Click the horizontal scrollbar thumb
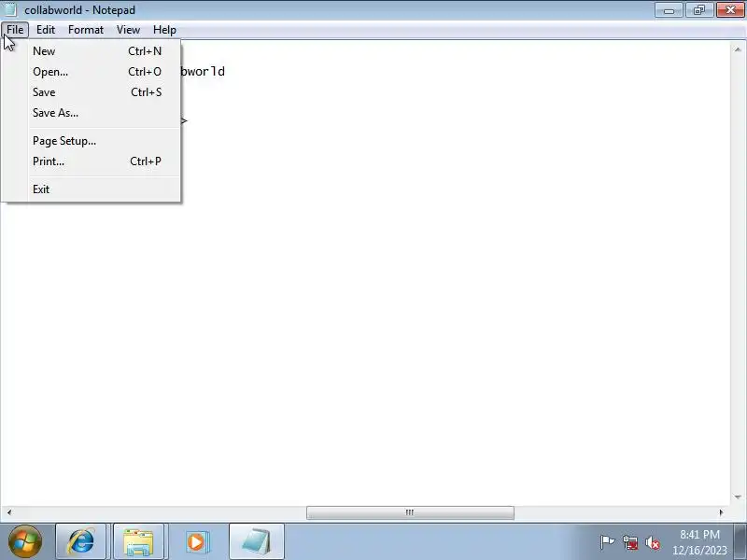The image size is (747, 560). [410, 512]
